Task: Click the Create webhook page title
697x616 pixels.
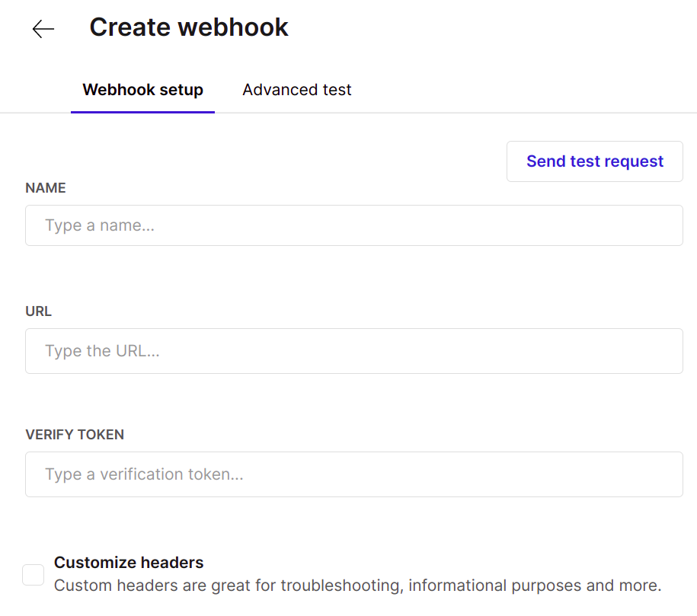Action: point(189,27)
